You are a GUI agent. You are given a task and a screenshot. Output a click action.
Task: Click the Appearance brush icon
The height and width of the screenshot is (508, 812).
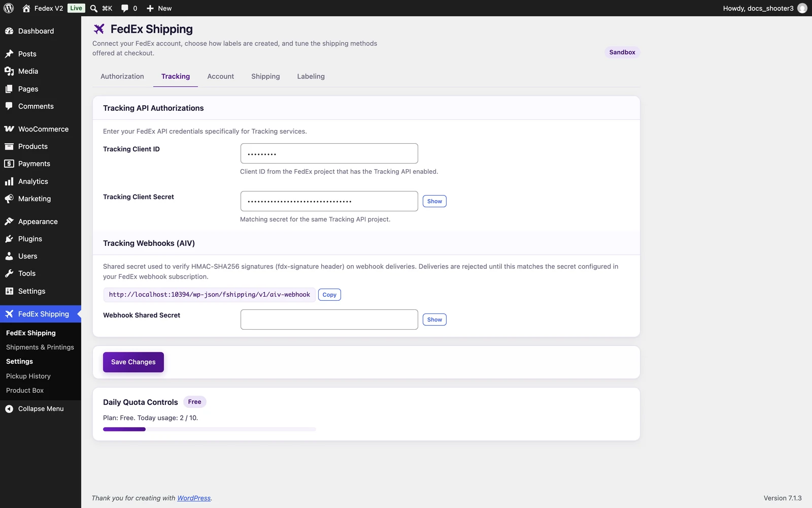point(9,221)
